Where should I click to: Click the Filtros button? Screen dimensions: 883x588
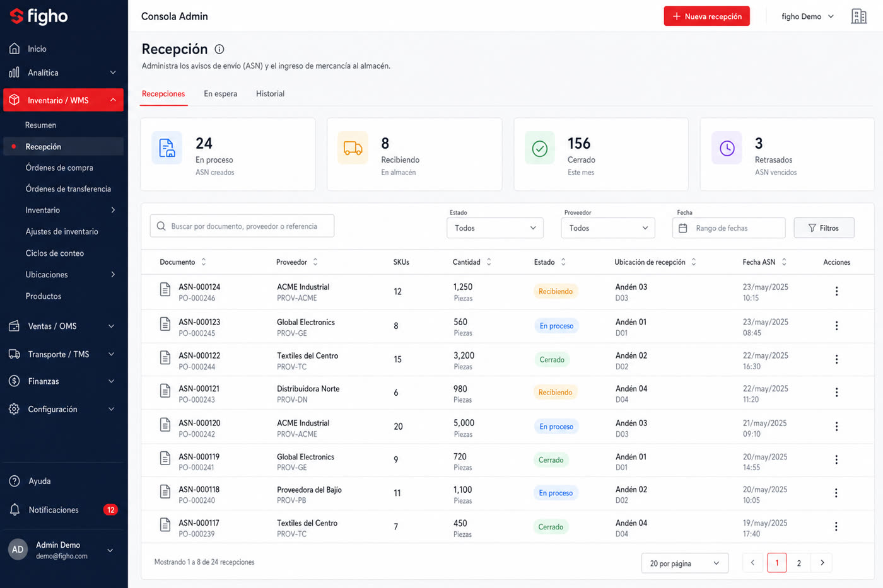point(824,228)
